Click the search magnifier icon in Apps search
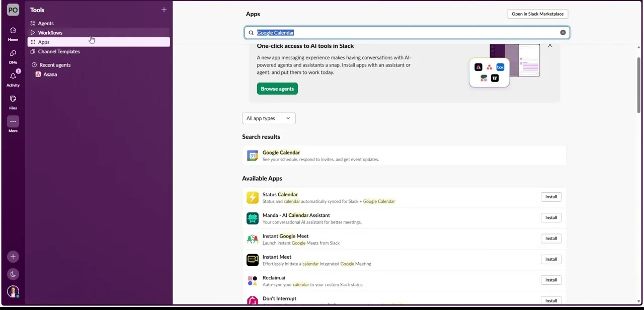The width and height of the screenshot is (644, 310). click(251, 33)
